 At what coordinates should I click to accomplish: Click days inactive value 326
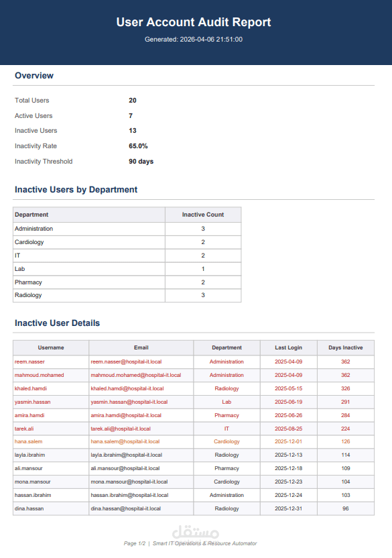tap(345, 388)
